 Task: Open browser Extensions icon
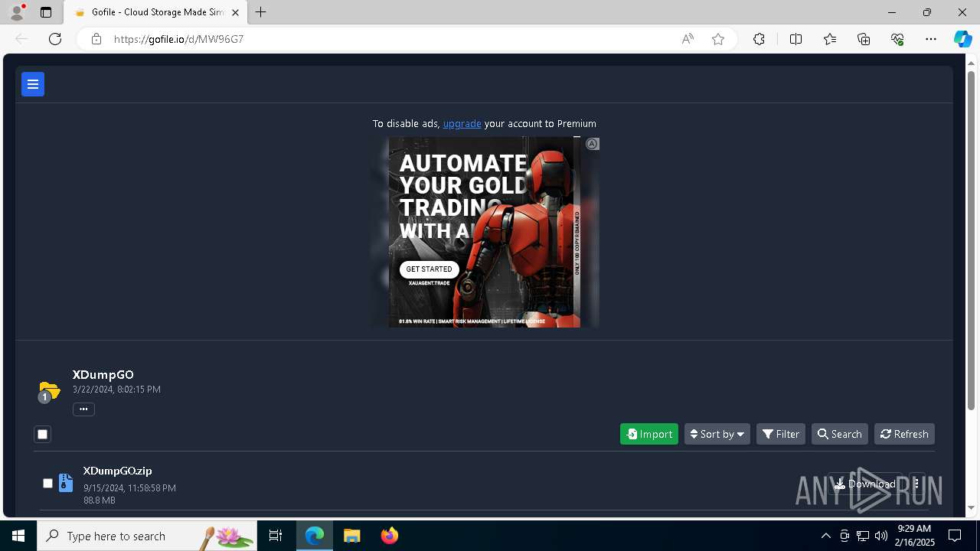tap(759, 39)
